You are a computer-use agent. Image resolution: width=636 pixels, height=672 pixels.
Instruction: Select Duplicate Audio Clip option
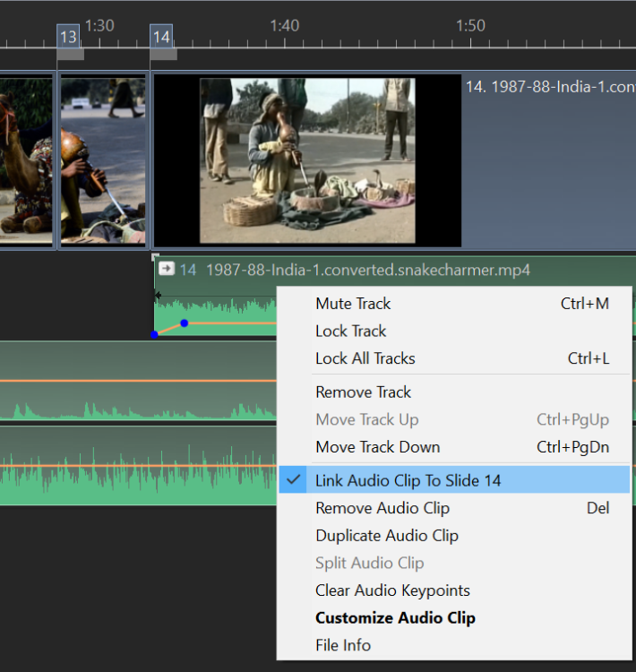pos(386,536)
